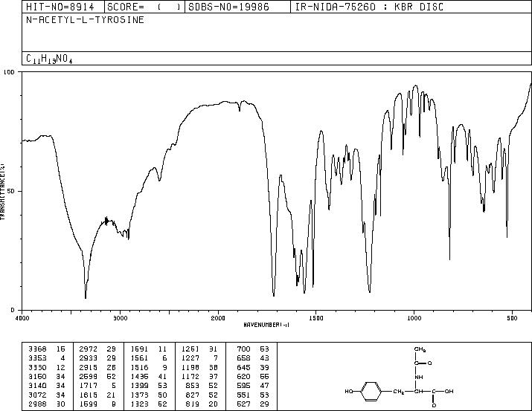This screenshot has height=411, width=532.
Task: Click the 3000 tick label on x-axis
Action: pyautogui.click(x=120, y=318)
